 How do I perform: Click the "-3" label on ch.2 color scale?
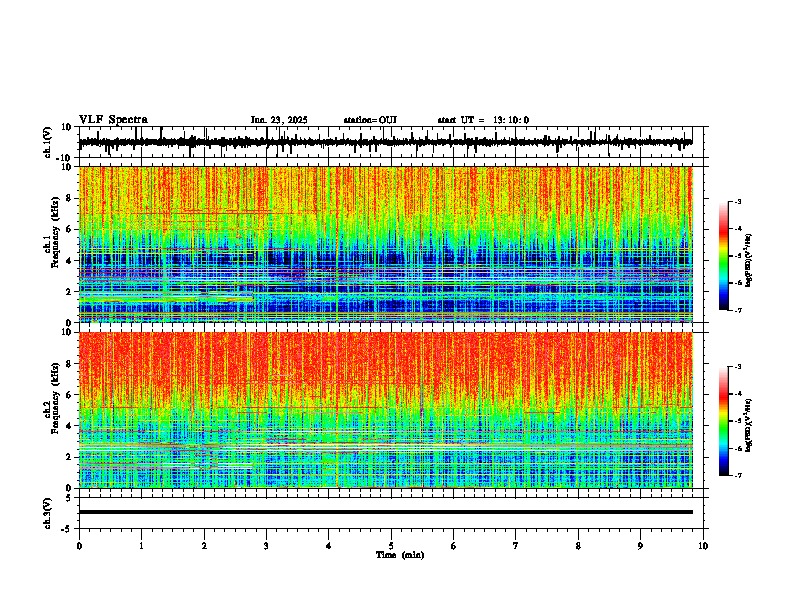(738, 367)
